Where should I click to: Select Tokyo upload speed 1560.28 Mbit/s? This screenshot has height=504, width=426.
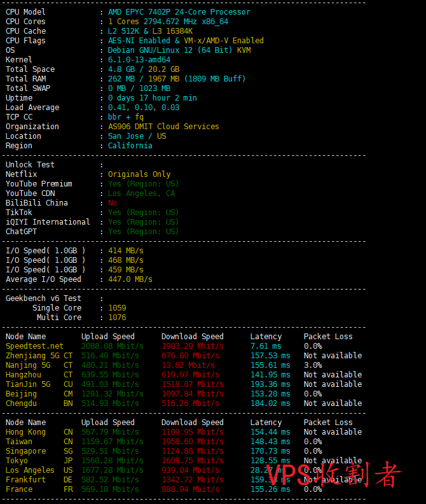pos(112,461)
